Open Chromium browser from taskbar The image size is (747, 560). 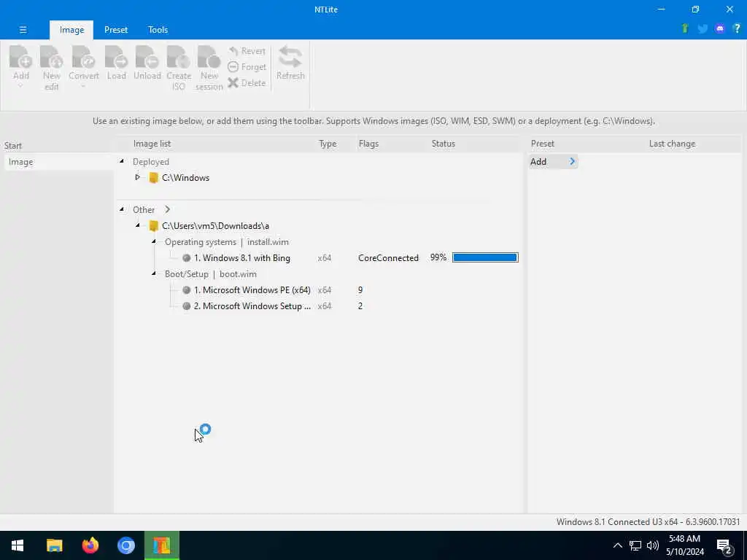click(x=126, y=545)
